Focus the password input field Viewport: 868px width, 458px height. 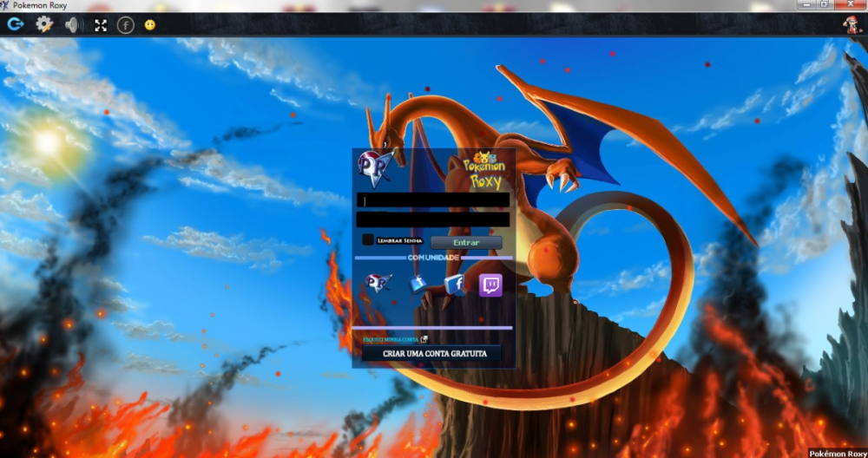point(433,219)
